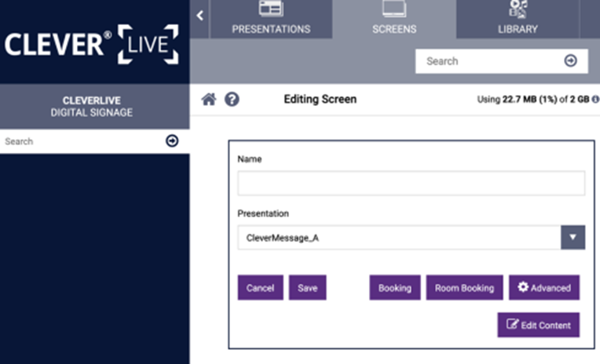600x364 pixels.
Task: Click the Cancel button
Action: 260,288
